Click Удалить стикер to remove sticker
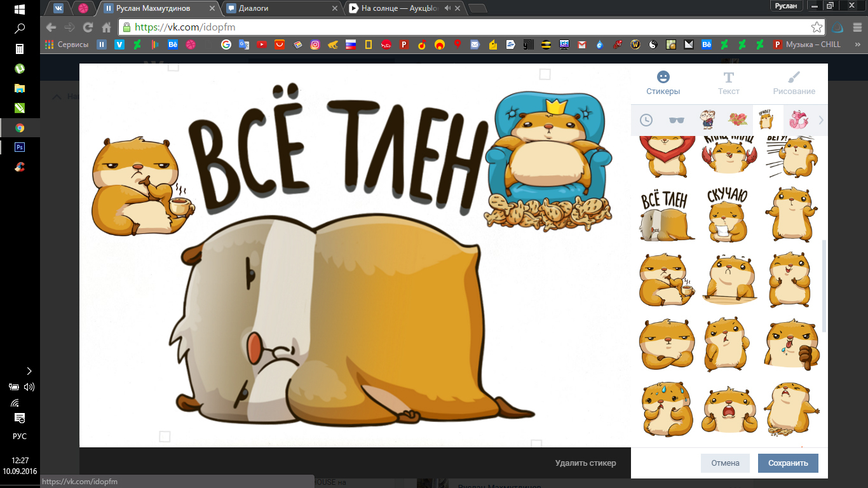The height and width of the screenshot is (488, 868). click(585, 463)
